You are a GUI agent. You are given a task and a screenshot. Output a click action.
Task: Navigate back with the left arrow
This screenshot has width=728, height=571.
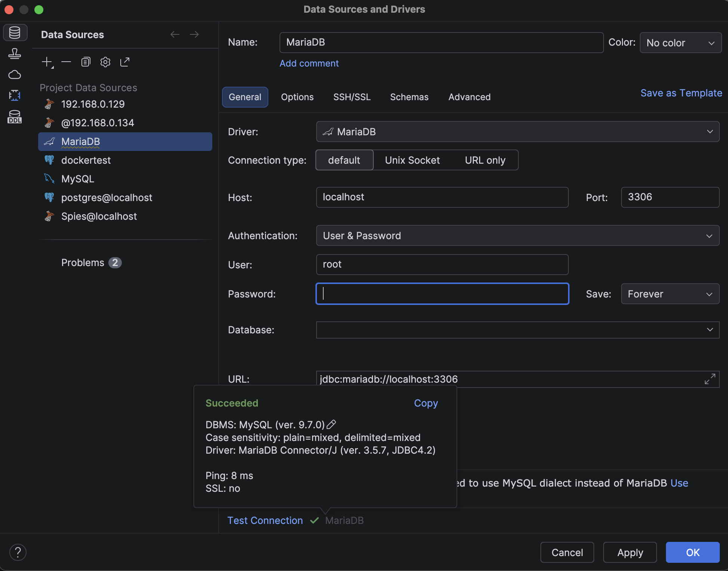coord(175,34)
